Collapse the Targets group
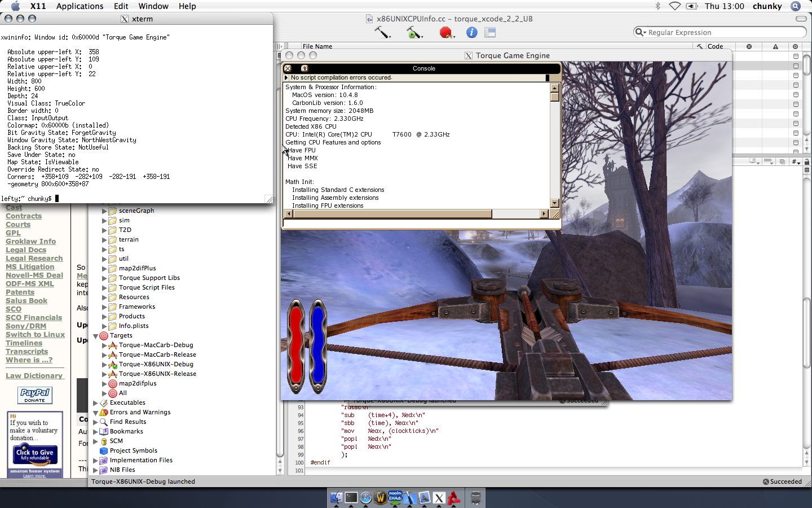Screen dimensions: 812x508 click(x=95, y=336)
